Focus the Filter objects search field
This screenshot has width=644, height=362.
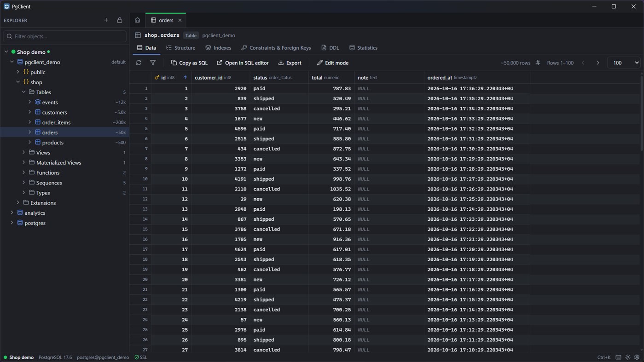pos(65,36)
